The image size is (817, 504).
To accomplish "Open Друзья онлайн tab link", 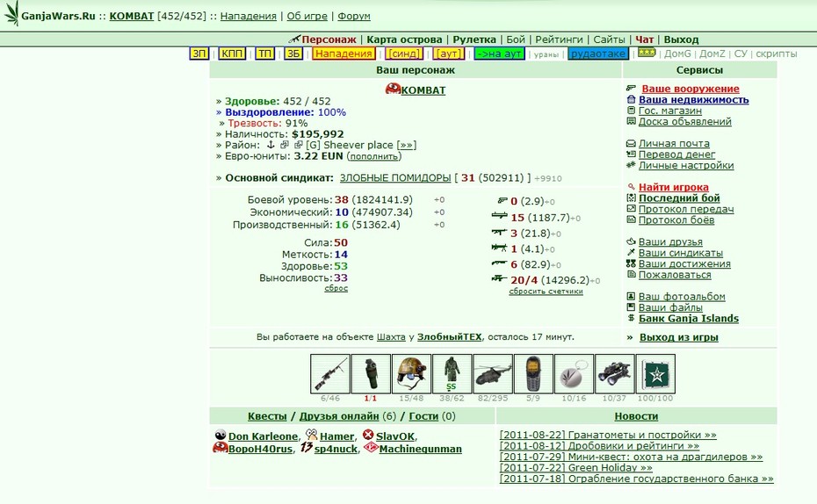I will click(x=339, y=416).
